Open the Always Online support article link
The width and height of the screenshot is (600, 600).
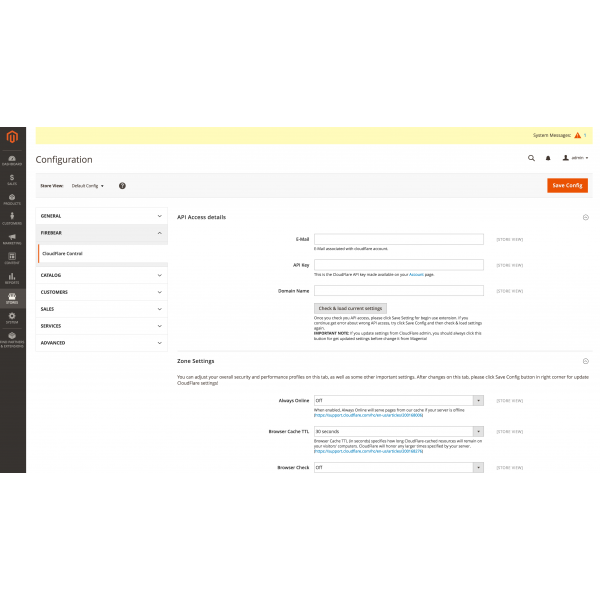(368, 415)
